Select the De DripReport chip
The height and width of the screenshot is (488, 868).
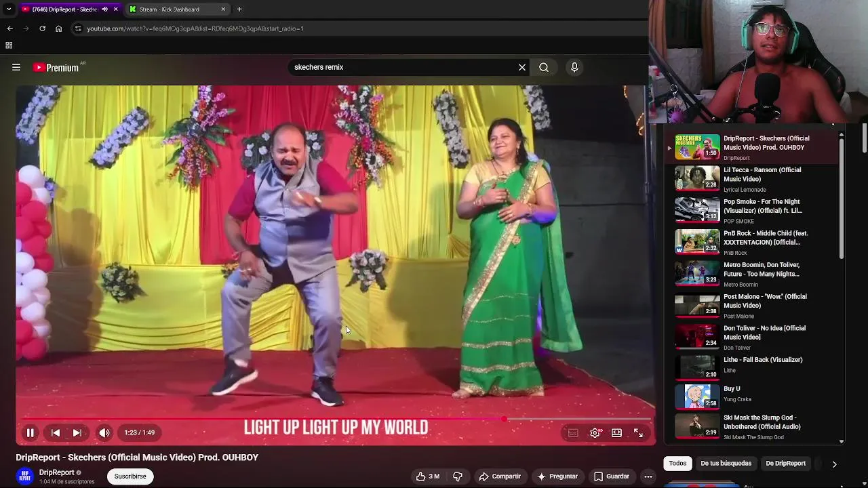[785, 464]
